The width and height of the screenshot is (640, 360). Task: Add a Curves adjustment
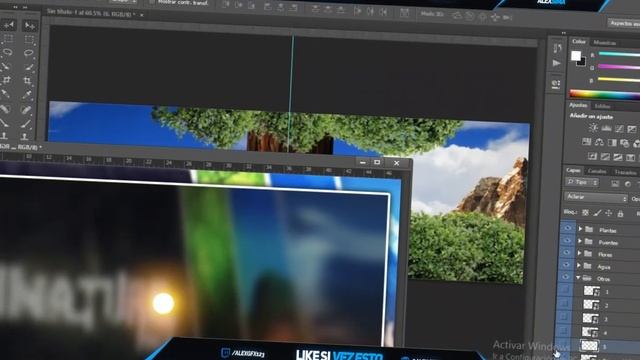pyautogui.click(x=619, y=129)
